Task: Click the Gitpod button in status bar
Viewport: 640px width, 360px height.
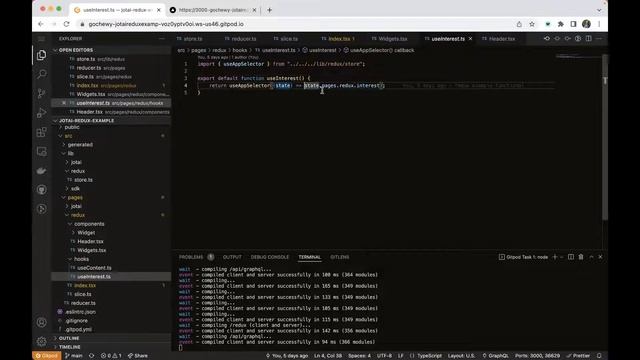Action: click(x=47, y=356)
